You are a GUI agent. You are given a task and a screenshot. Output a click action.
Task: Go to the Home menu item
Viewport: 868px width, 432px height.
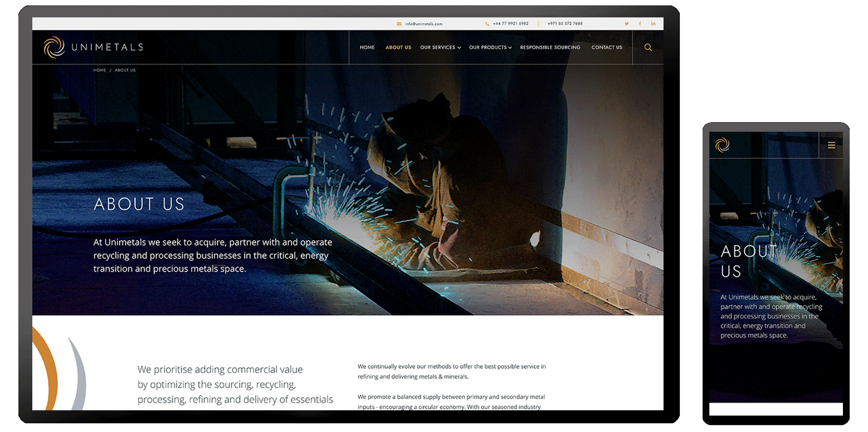[x=367, y=47]
